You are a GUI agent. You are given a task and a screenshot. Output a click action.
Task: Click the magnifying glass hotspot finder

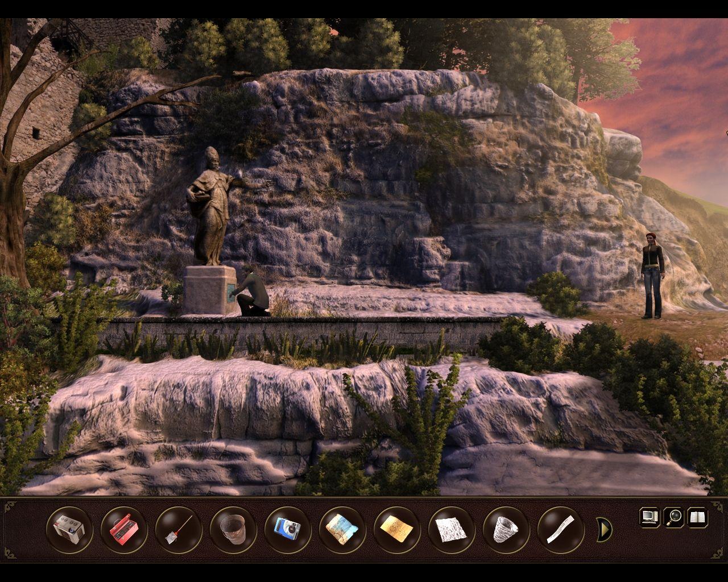(x=674, y=517)
